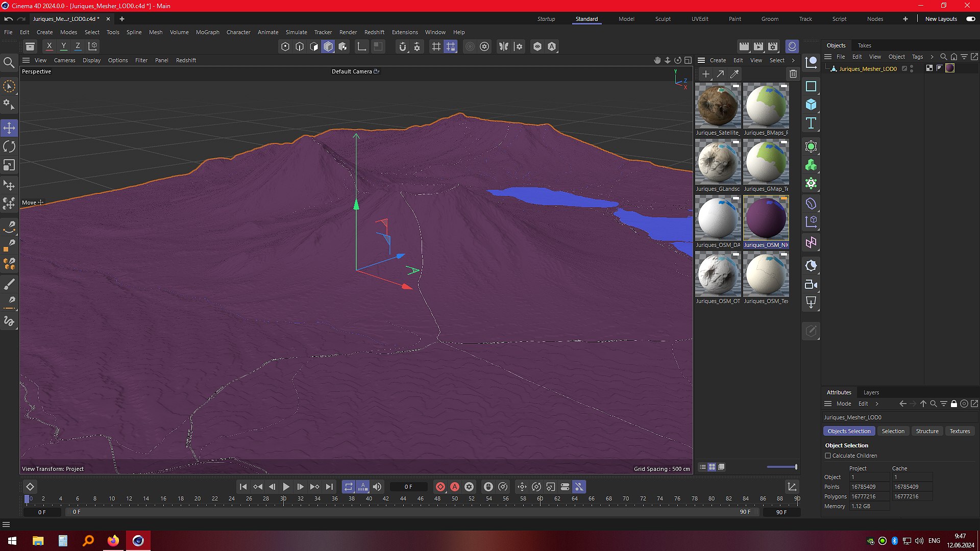Image resolution: width=980 pixels, height=551 pixels.
Task: Click the Textures button
Action: (960, 431)
